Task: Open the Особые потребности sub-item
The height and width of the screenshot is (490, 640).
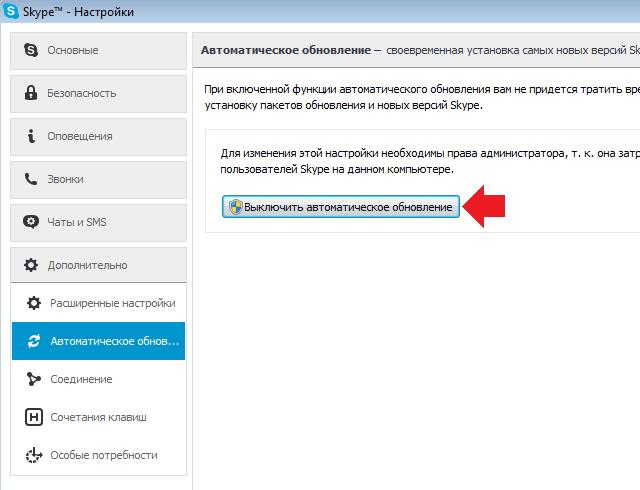Action: 104,455
